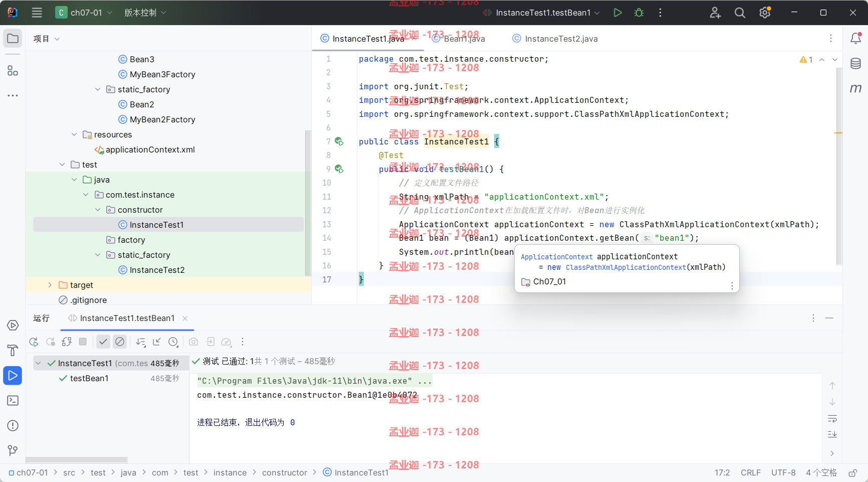The width and height of the screenshot is (868, 482).
Task: Click 4 个空格 indent setting
Action: click(x=821, y=472)
